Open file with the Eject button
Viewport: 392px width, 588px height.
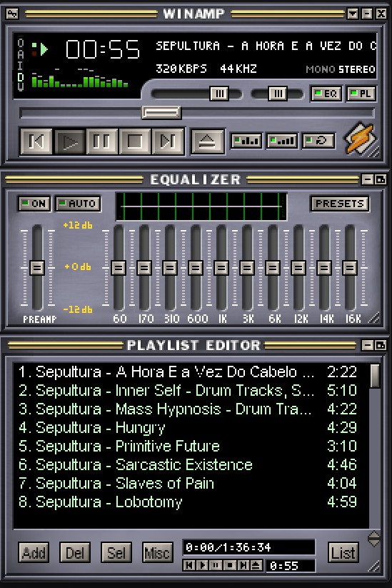tap(208, 141)
